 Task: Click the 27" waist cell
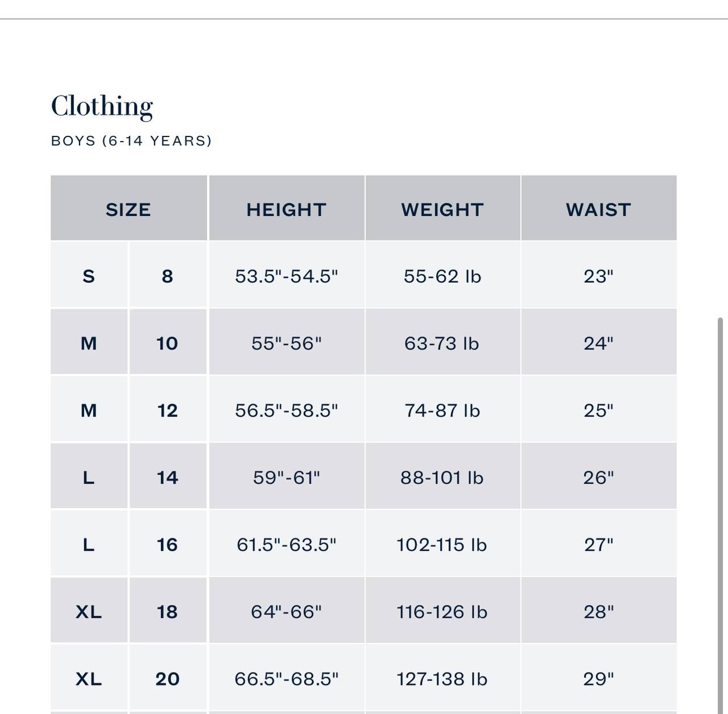598,545
